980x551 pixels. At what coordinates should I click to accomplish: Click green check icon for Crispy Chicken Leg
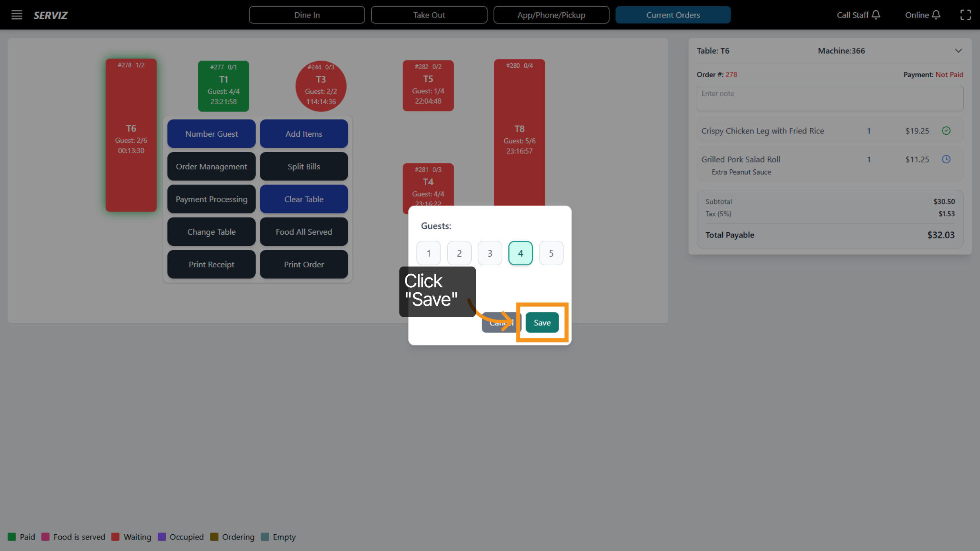pos(946,131)
